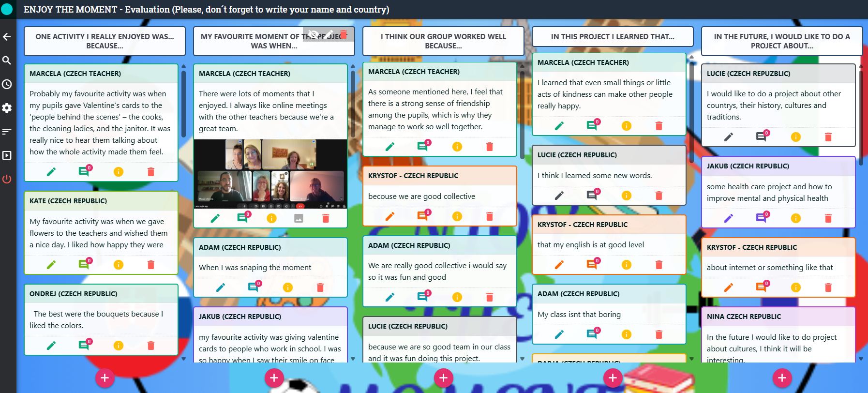Add a card to 'I think our group' column
The height and width of the screenshot is (393, 868).
pyautogui.click(x=443, y=378)
